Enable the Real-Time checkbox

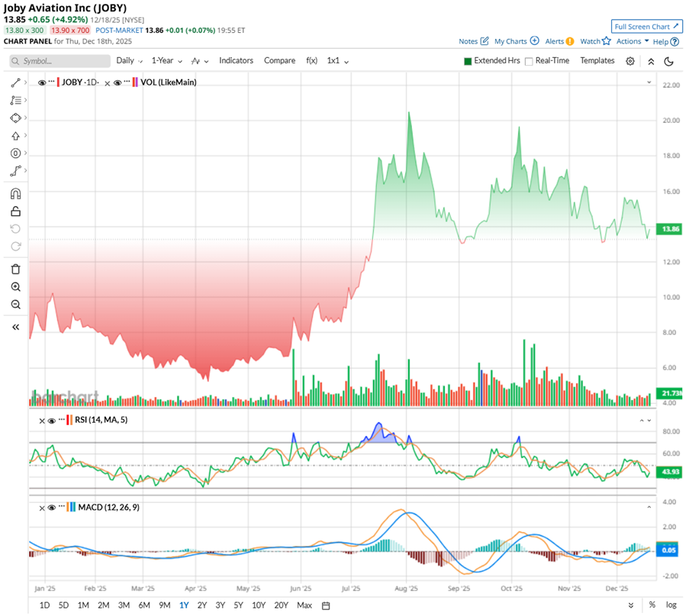click(529, 61)
